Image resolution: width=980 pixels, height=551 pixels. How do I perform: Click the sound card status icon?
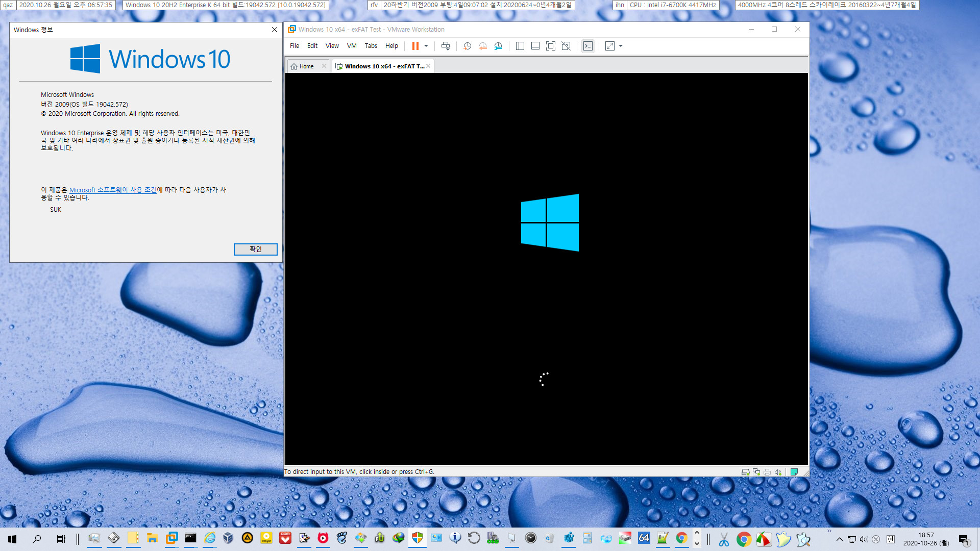click(x=778, y=472)
